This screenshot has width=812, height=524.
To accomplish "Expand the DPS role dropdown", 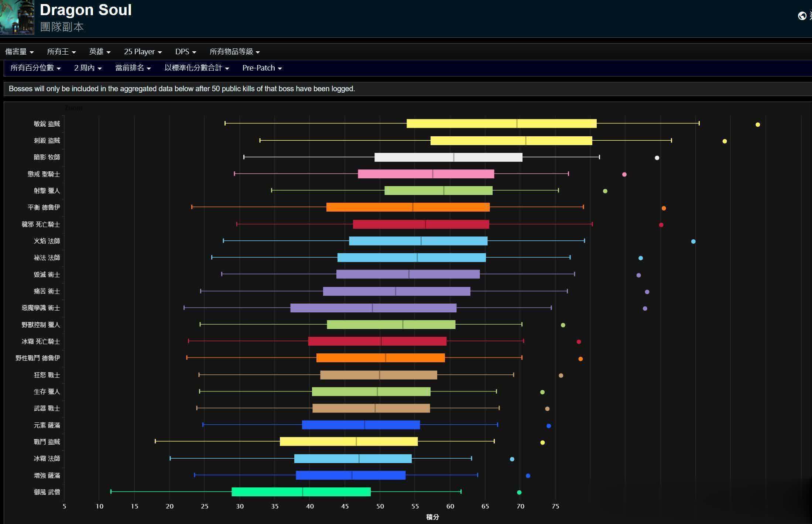I will 185,52.
